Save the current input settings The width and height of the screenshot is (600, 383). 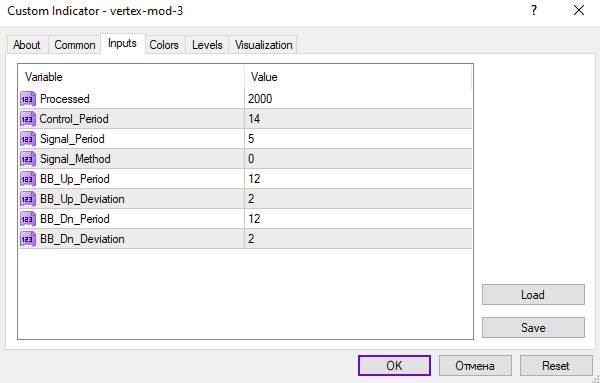(533, 328)
